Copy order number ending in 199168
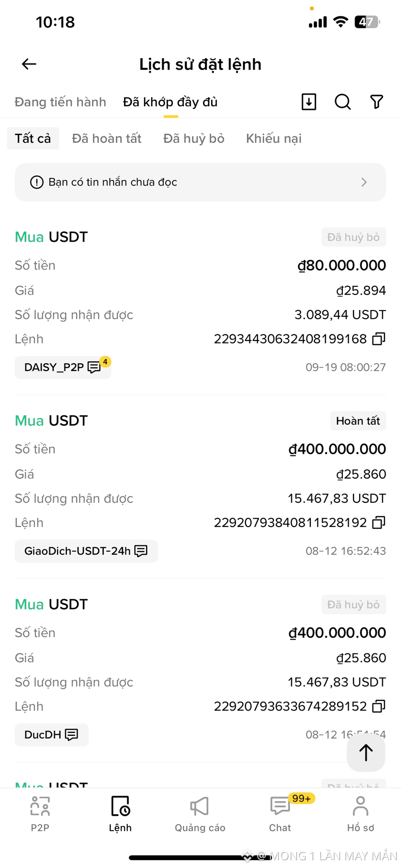 click(379, 339)
